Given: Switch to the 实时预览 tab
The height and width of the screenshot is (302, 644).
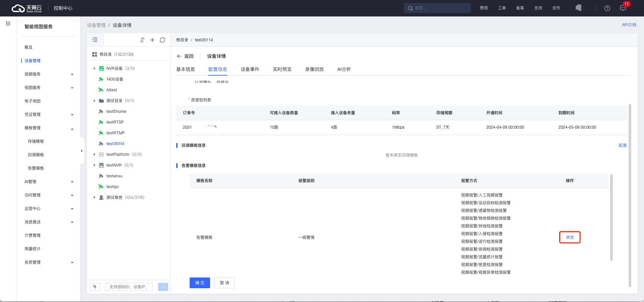Looking at the screenshot, I should 282,69.
